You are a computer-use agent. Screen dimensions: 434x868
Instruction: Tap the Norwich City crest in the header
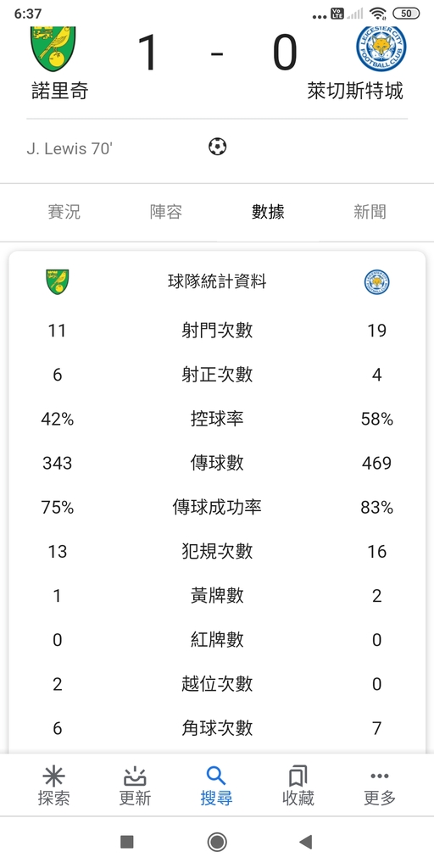53,48
